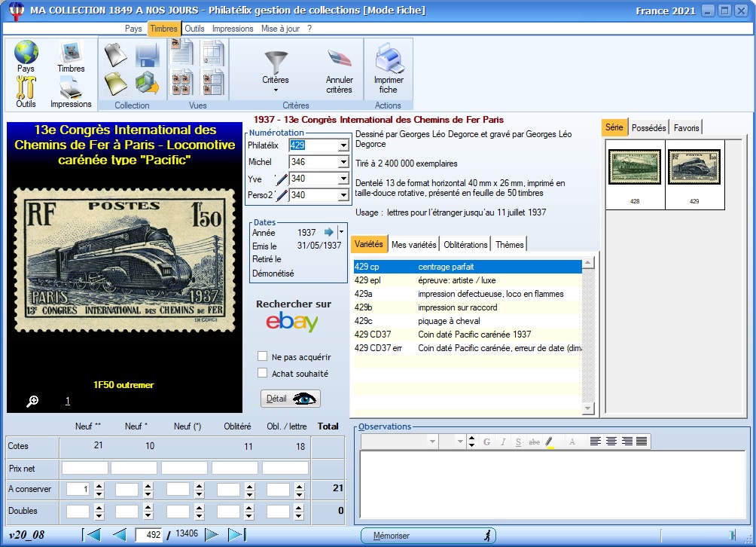Click the yellow folder icon in Collection

click(x=116, y=83)
